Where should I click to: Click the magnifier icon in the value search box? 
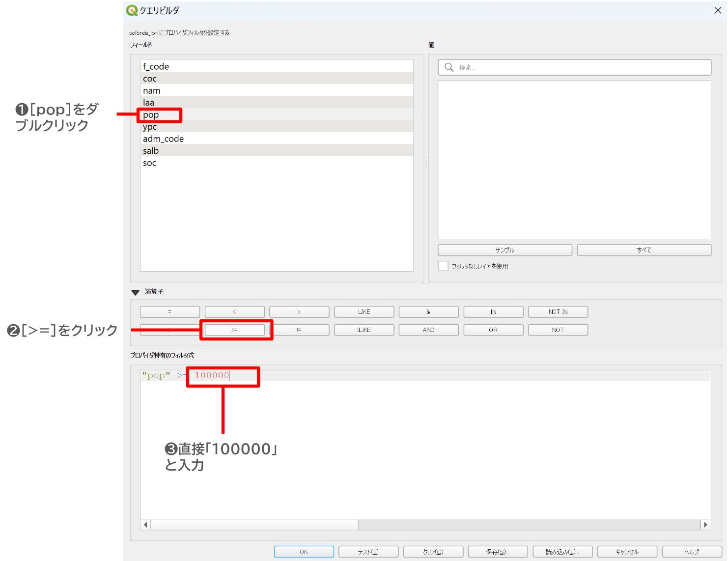[x=448, y=67]
